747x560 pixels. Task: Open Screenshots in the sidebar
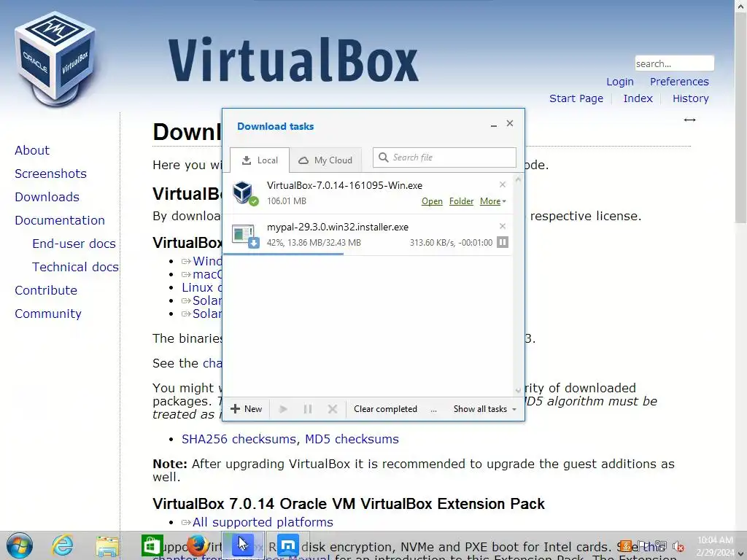pyautogui.click(x=50, y=174)
